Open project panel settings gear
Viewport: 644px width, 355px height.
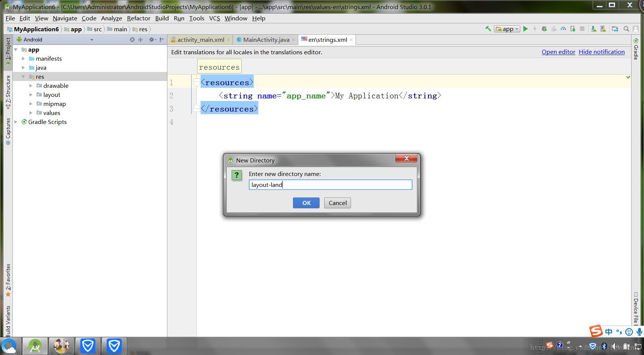(x=152, y=40)
